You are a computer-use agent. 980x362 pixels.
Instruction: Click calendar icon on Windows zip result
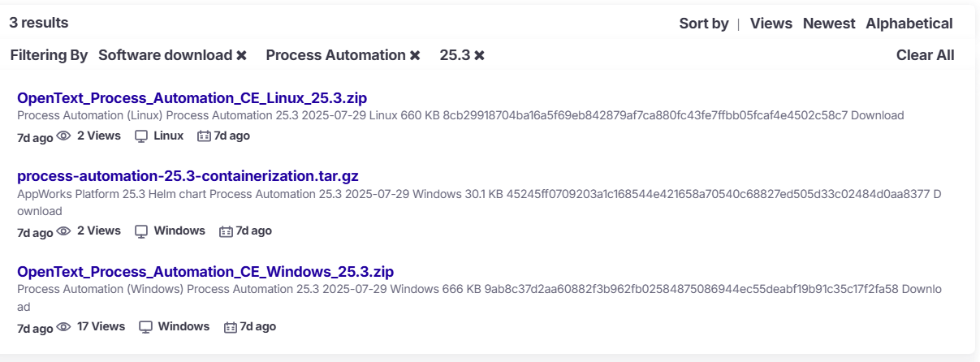[x=231, y=327]
